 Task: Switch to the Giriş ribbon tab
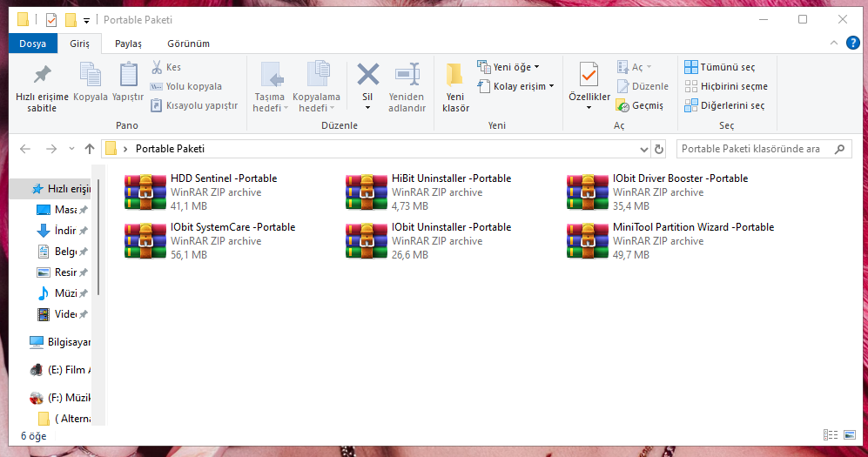(x=79, y=44)
